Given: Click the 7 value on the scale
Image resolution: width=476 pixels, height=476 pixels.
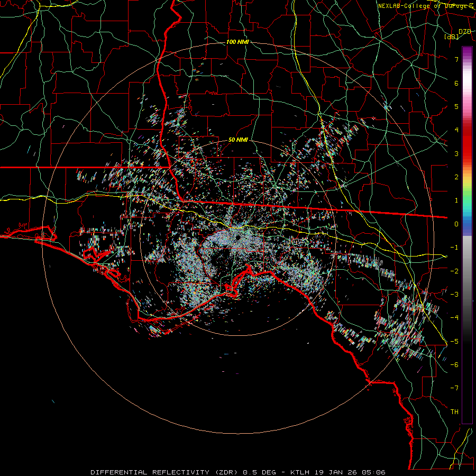Looking at the screenshot, I should pyautogui.click(x=456, y=59).
